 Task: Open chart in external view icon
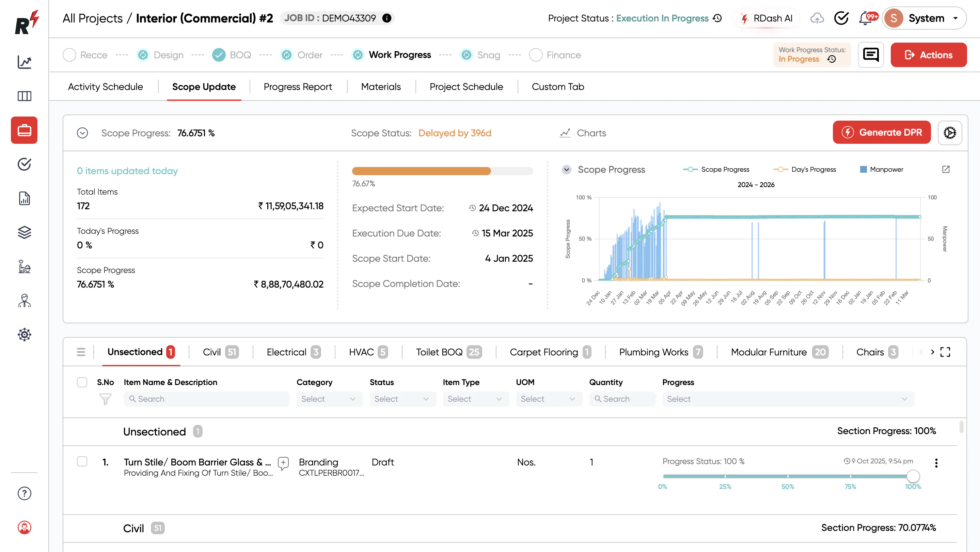coord(946,169)
